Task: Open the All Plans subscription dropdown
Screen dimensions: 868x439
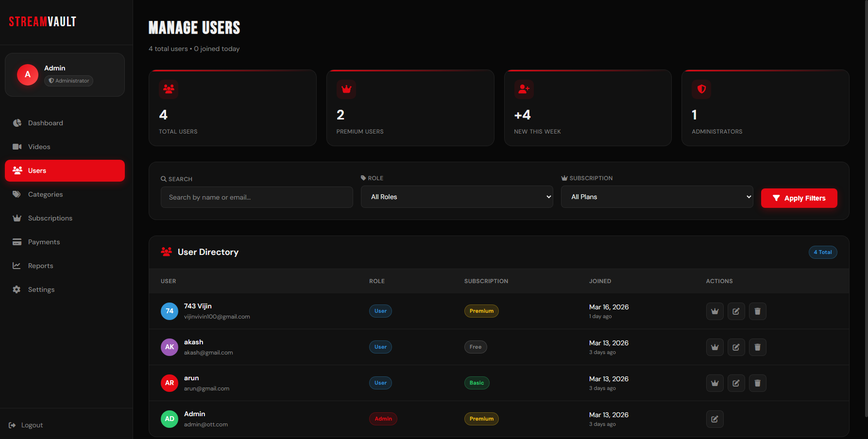Action: (656, 197)
